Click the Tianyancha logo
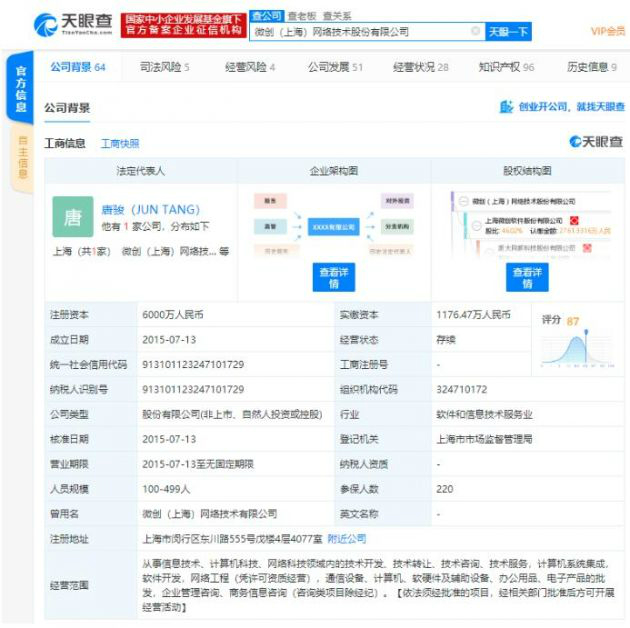630x628 pixels. click(73, 25)
